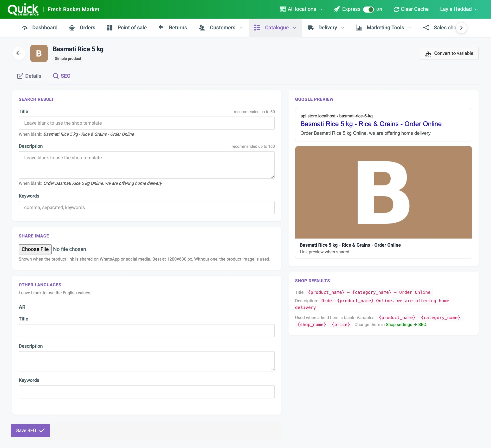This screenshot has width=491, height=448.
Task: Switch to the Details tab
Action: (29, 76)
